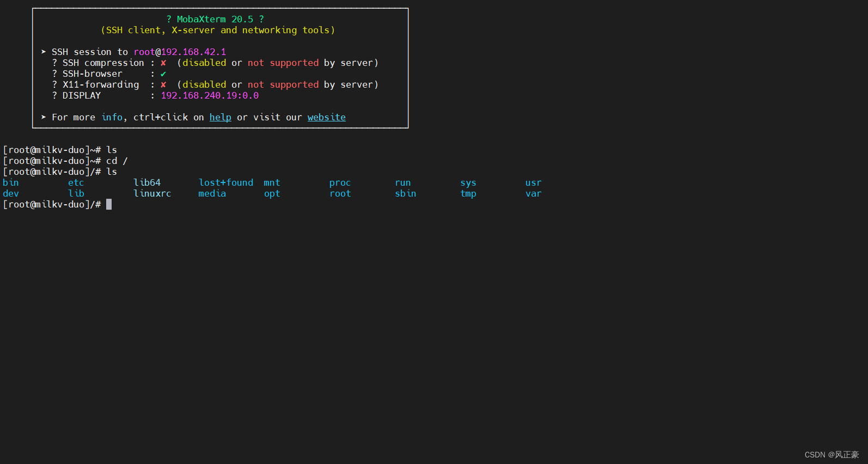Image resolution: width=868 pixels, height=464 pixels.
Task: Click the 'etc' directory name
Action: coord(76,182)
